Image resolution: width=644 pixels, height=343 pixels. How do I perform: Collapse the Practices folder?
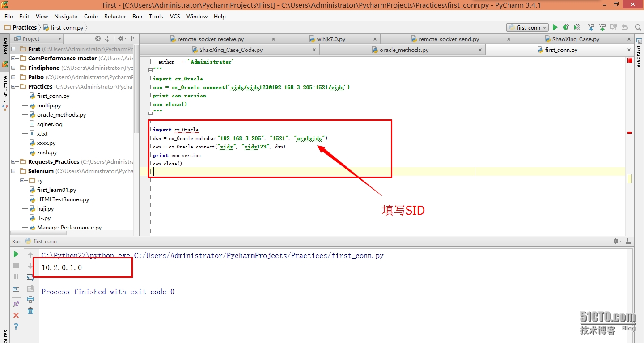(13, 86)
